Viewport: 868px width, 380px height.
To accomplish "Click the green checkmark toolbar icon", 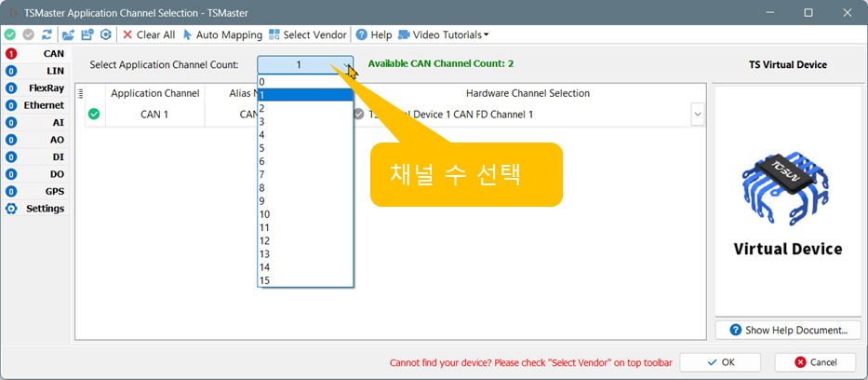I will [x=9, y=34].
